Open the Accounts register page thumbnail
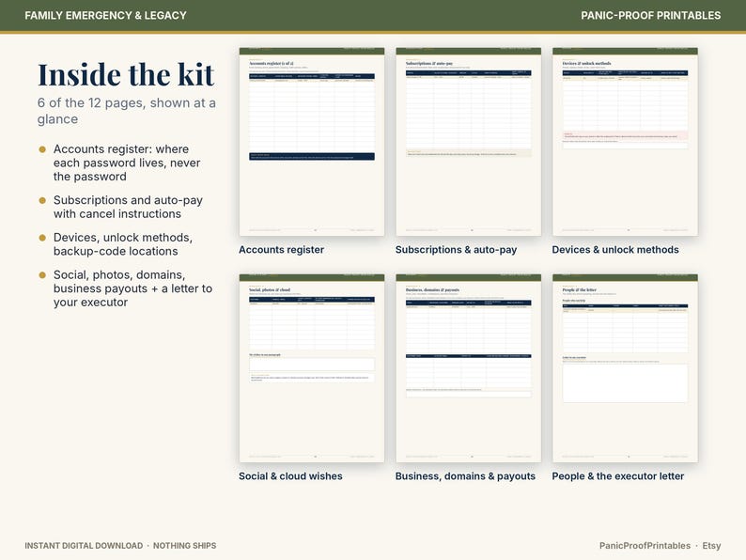 pyautogui.click(x=312, y=142)
